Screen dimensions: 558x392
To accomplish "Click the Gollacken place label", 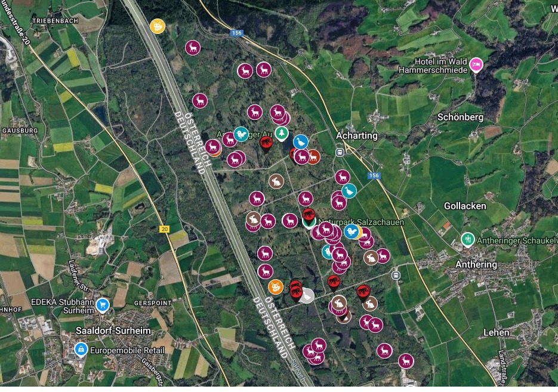I will click(465, 206).
